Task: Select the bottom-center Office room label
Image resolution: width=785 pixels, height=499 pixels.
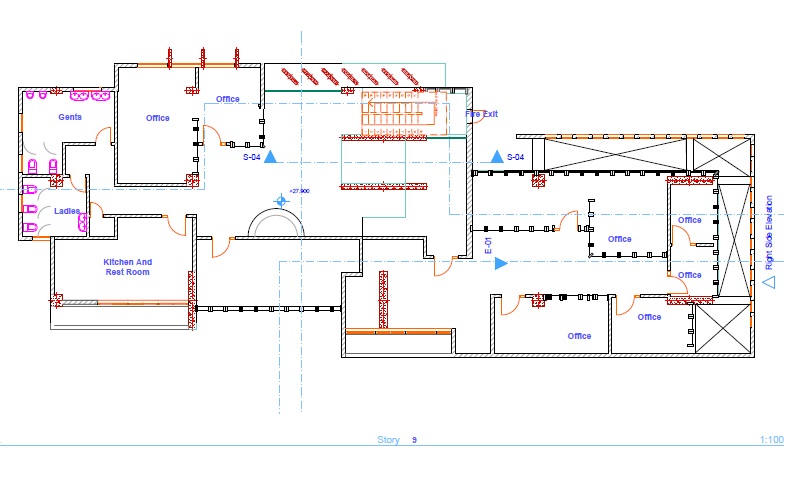Action: click(x=580, y=336)
